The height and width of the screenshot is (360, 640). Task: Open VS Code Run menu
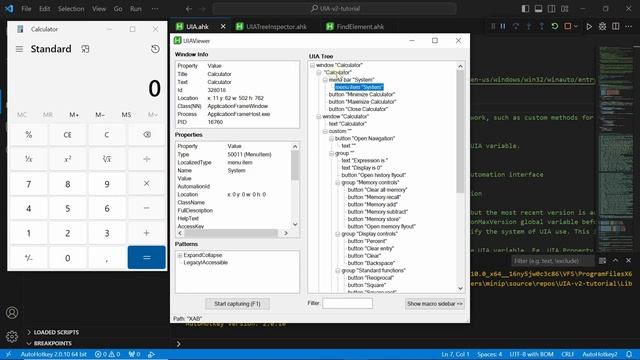[x=136, y=9]
